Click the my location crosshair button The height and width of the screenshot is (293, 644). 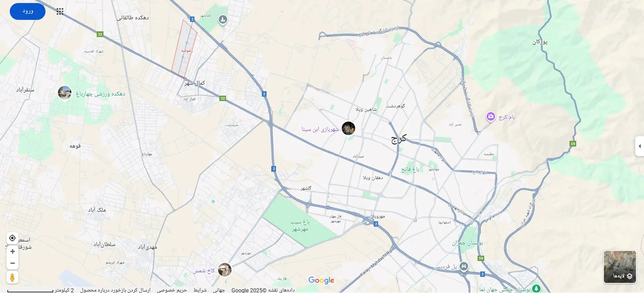pos(12,238)
